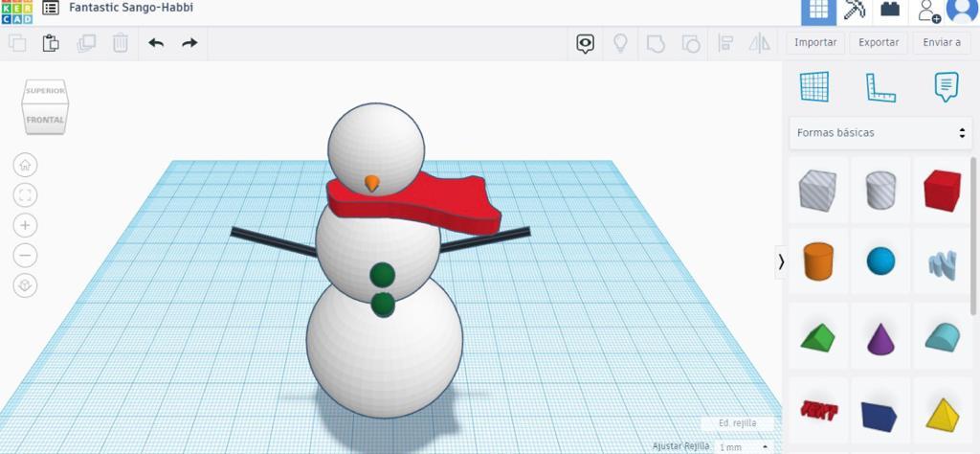Screen dimensions: 980x454
Task: Click the Home view icon
Action: click(x=25, y=165)
